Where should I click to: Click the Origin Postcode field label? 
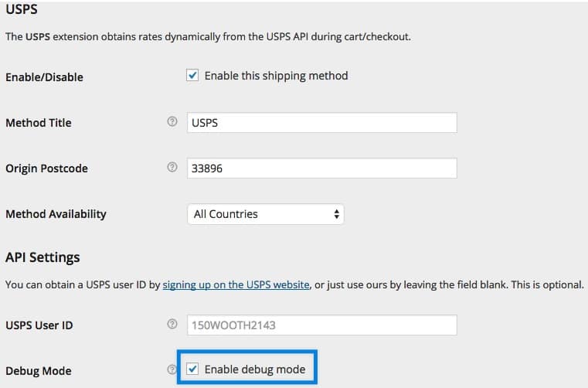pos(46,168)
